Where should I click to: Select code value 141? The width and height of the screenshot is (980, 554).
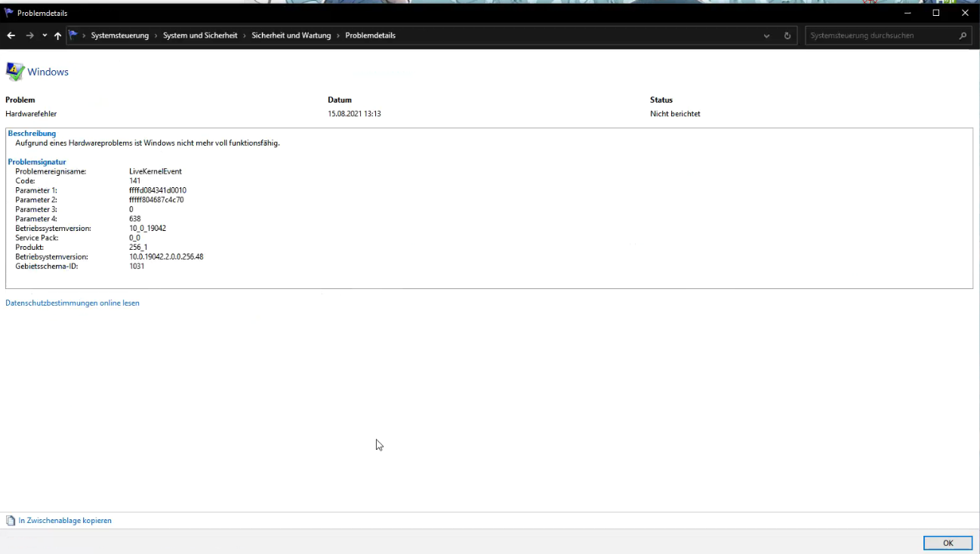point(135,181)
